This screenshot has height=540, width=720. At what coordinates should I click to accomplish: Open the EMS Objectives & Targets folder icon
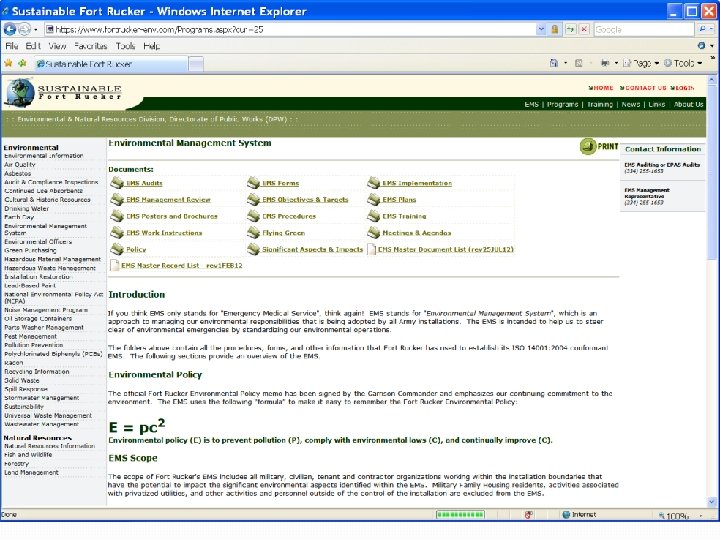point(253,199)
